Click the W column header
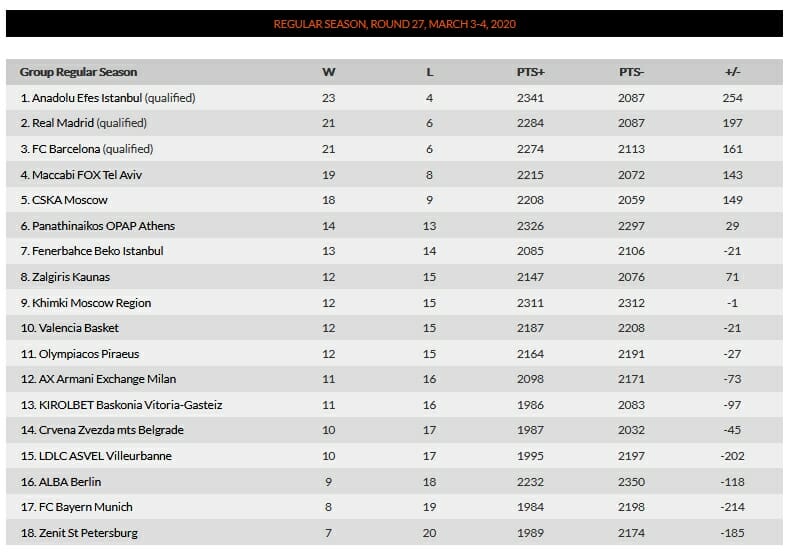 [x=329, y=72]
